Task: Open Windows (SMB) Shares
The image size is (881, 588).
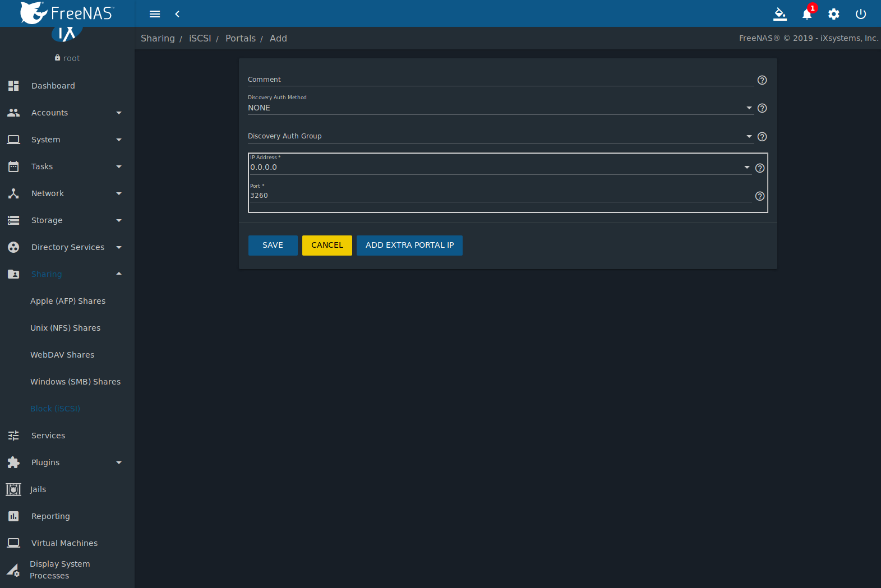Action: (76, 382)
